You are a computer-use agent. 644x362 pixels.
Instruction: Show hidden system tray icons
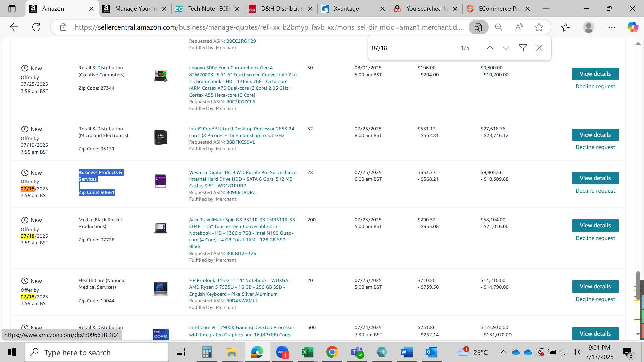point(503,352)
